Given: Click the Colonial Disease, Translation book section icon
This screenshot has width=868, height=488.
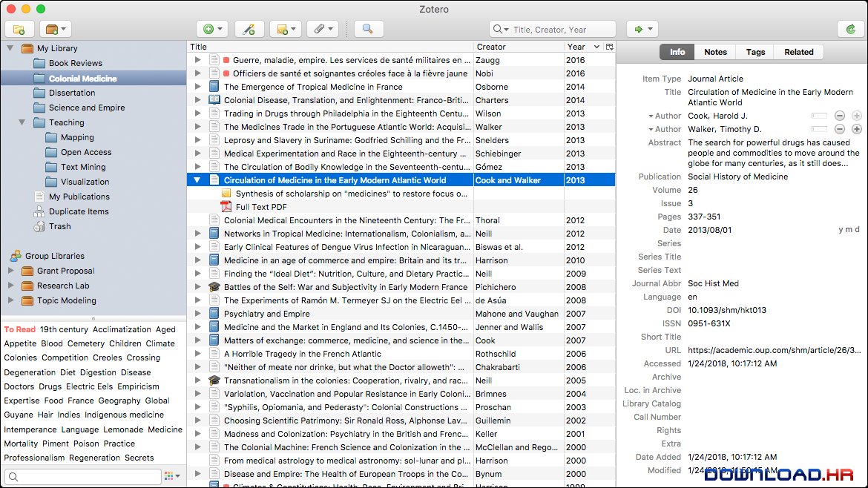Looking at the screenshot, I should click(x=214, y=100).
